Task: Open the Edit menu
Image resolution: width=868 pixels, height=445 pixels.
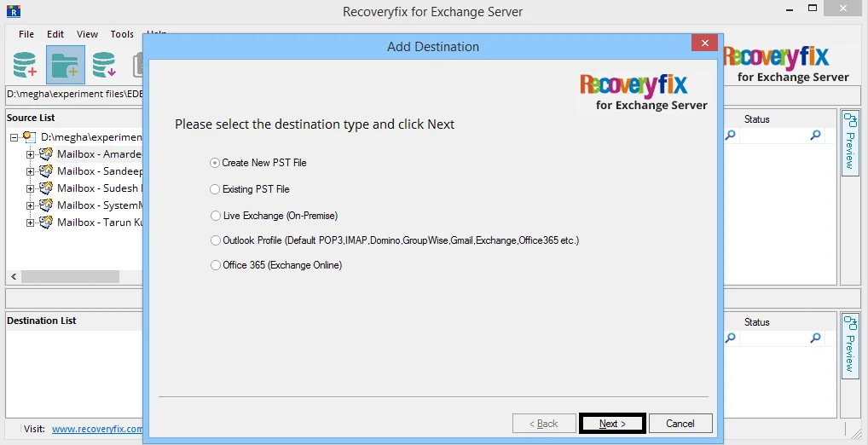Action: pos(55,34)
